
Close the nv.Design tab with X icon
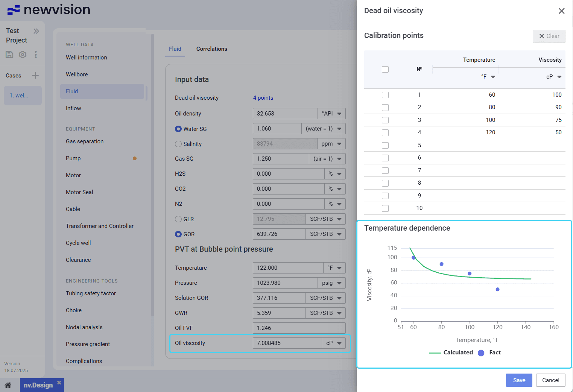pyautogui.click(x=59, y=383)
